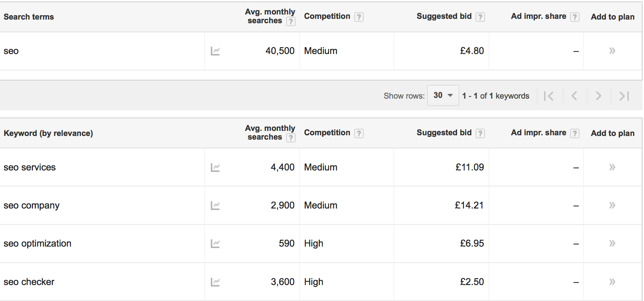644x301 pixels.
Task: Select the 'seo' search term text
Action: (11, 51)
